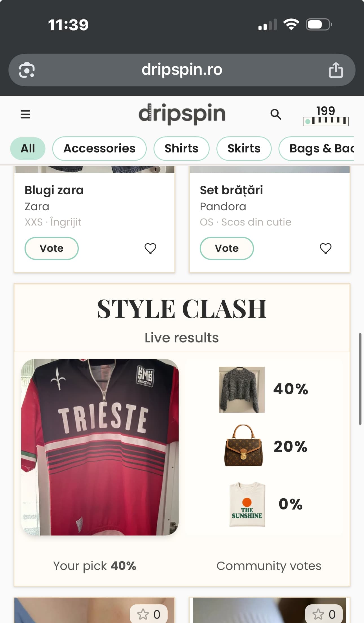
Task: Open the 199 points ruler counter
Action: (326, 115)
